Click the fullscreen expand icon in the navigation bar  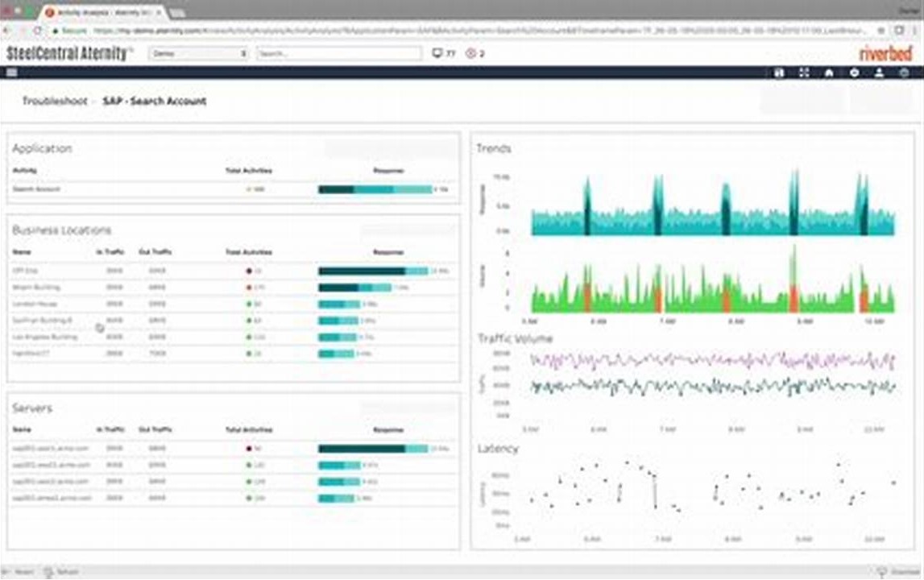point(803,72)
